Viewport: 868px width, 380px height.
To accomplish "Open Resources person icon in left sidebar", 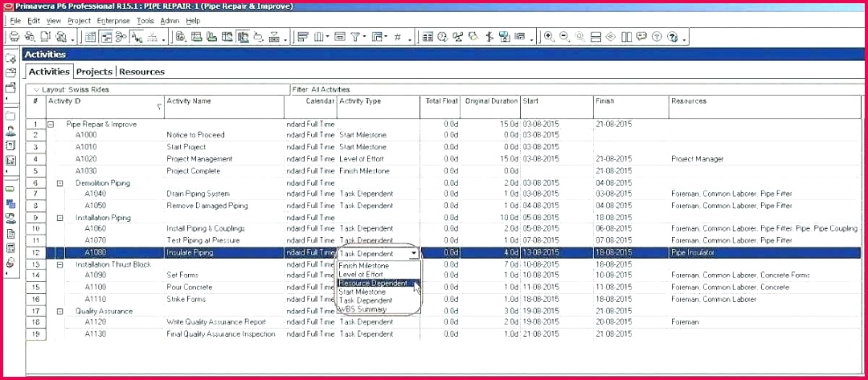I will pos(10,131).
